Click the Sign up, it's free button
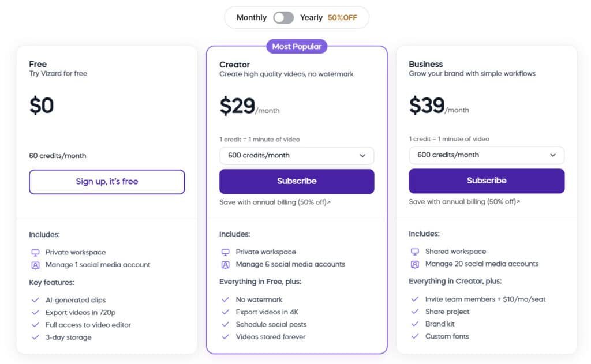Viewport: 591px width, 364px height. tap(107, 182)
